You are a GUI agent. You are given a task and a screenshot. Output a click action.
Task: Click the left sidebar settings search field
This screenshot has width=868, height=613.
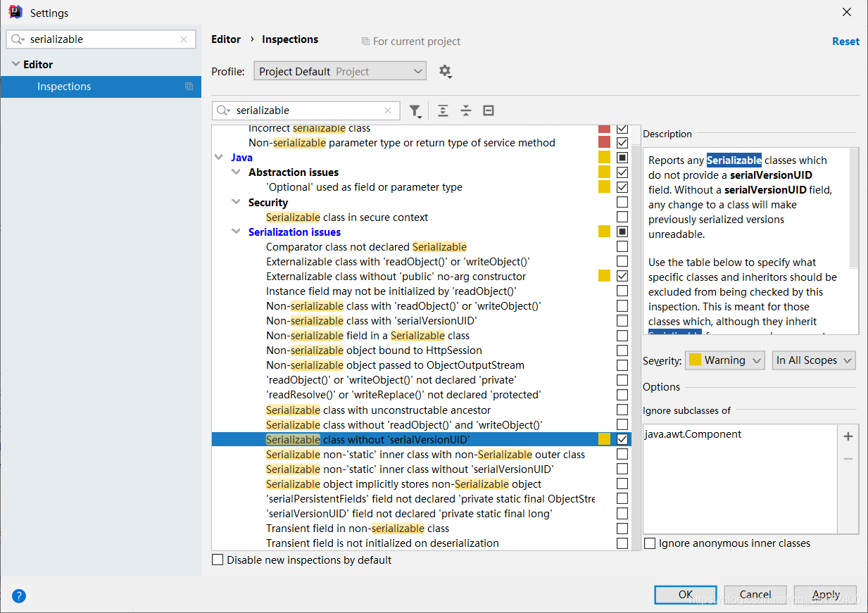(x=101, y=39)
